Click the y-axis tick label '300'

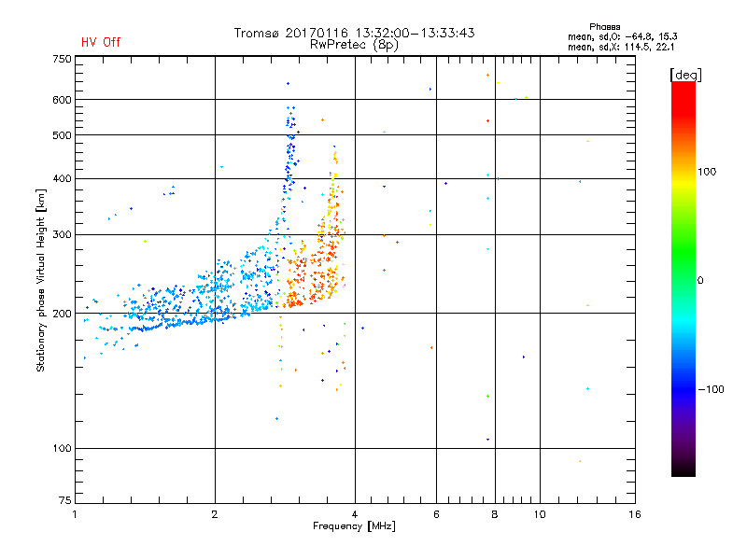pos(62,235)
